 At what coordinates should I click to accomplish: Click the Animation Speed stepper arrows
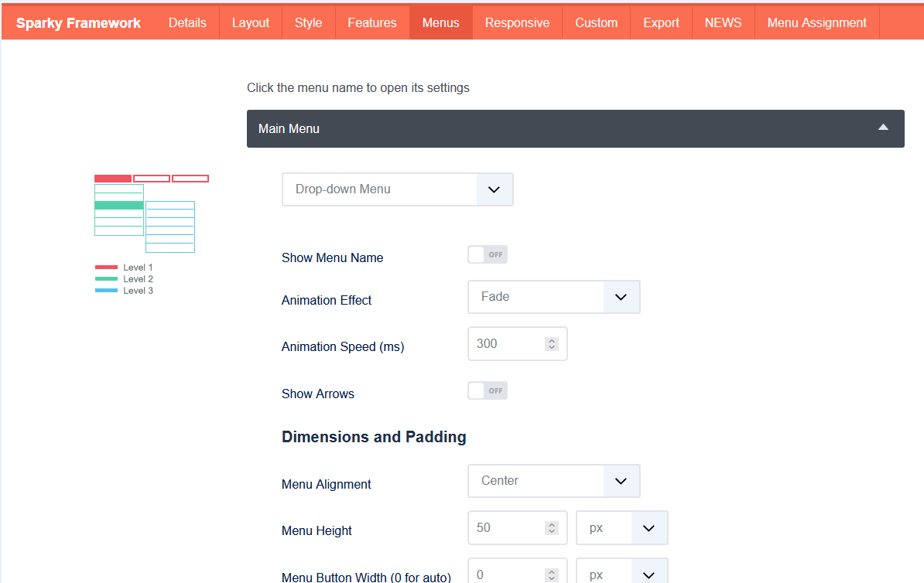551,344
